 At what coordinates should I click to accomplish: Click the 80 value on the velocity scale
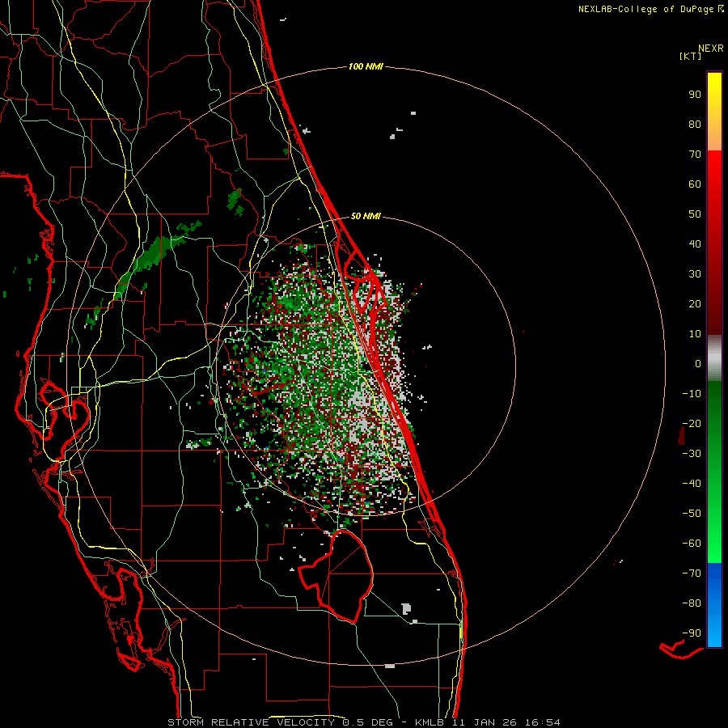click(x=695, y=125)
